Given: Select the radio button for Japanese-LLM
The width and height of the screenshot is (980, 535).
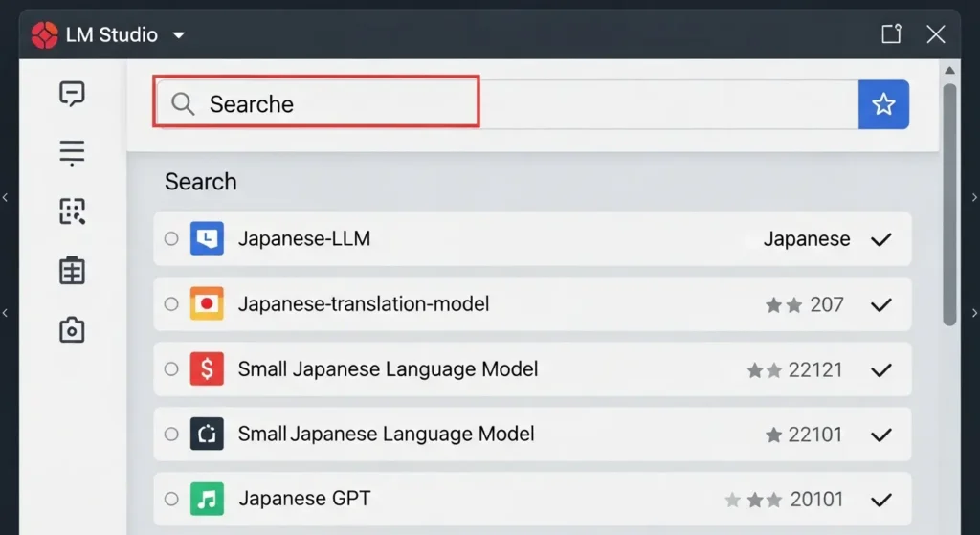Looking at the screenshot, I should pos(171,238).
